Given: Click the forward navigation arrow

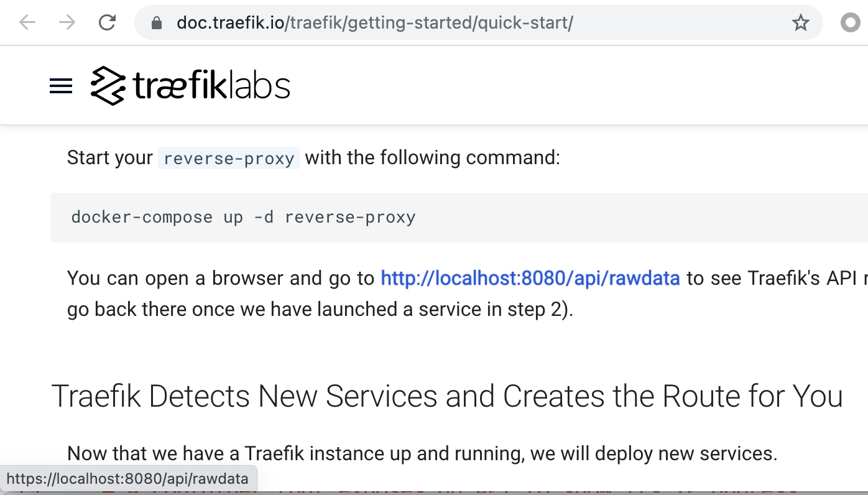Looking at the screenshot, I should pos(67,22).
